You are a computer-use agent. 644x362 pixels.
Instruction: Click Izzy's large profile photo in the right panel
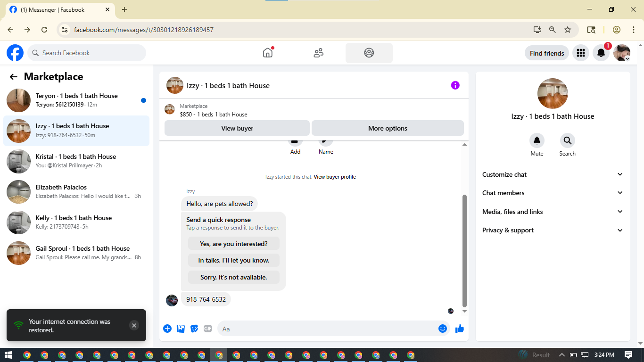point(553,93)
